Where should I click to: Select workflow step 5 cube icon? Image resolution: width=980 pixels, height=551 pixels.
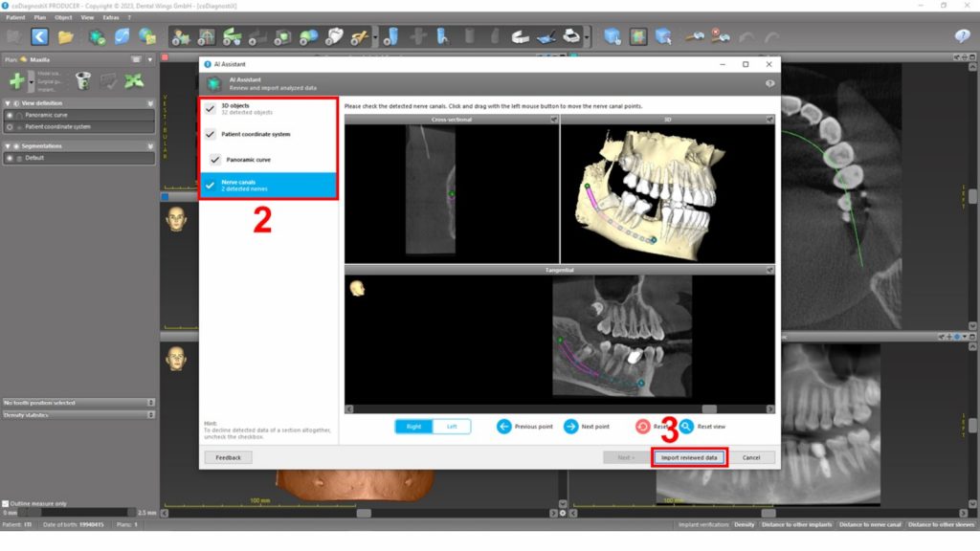(x=283, y=37)
